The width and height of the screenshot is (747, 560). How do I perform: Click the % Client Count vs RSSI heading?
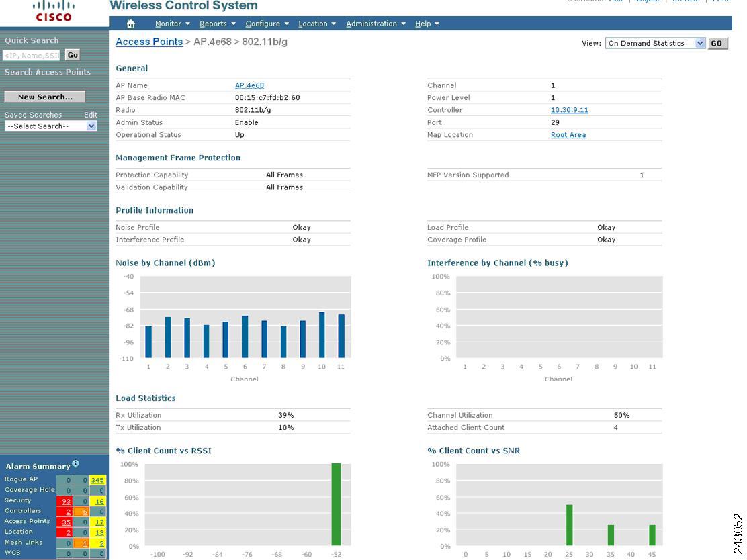point(163,451)
